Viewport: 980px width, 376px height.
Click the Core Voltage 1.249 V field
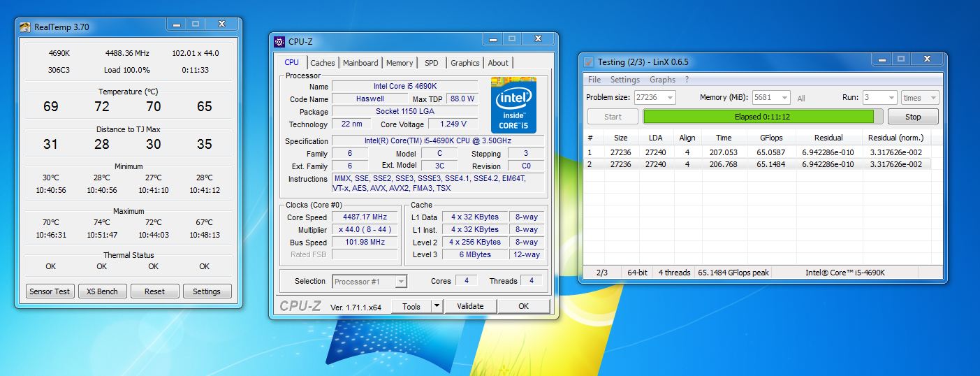point(455,124)
